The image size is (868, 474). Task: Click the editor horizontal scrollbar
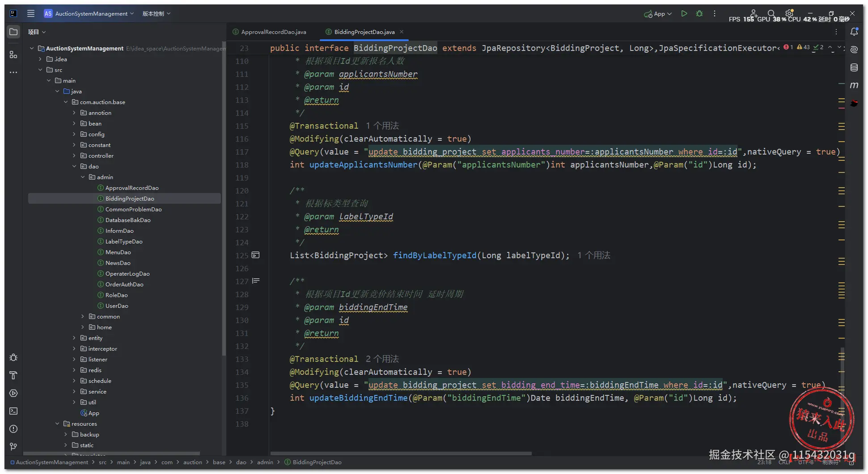(401, 453)
